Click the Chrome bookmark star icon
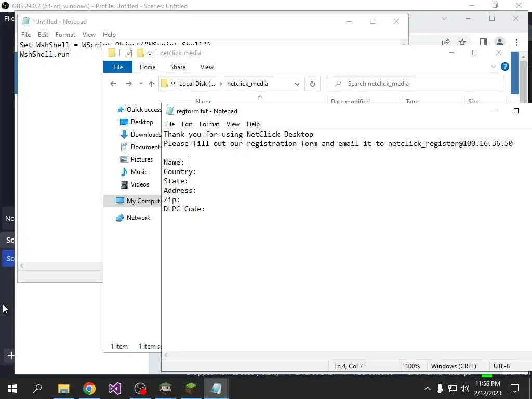The height and width of the screenshot is (399, 532). 462,42
